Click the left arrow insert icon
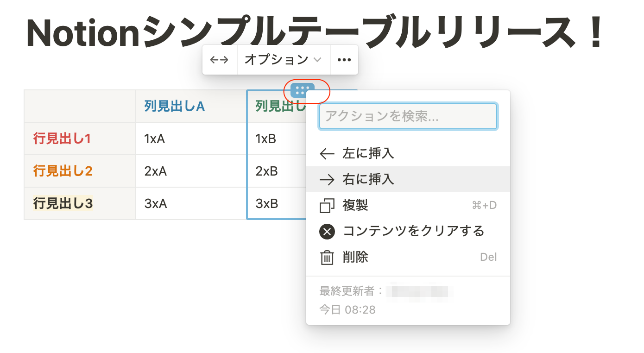Viewport: 644px width, 353px height. pos(327,153)
